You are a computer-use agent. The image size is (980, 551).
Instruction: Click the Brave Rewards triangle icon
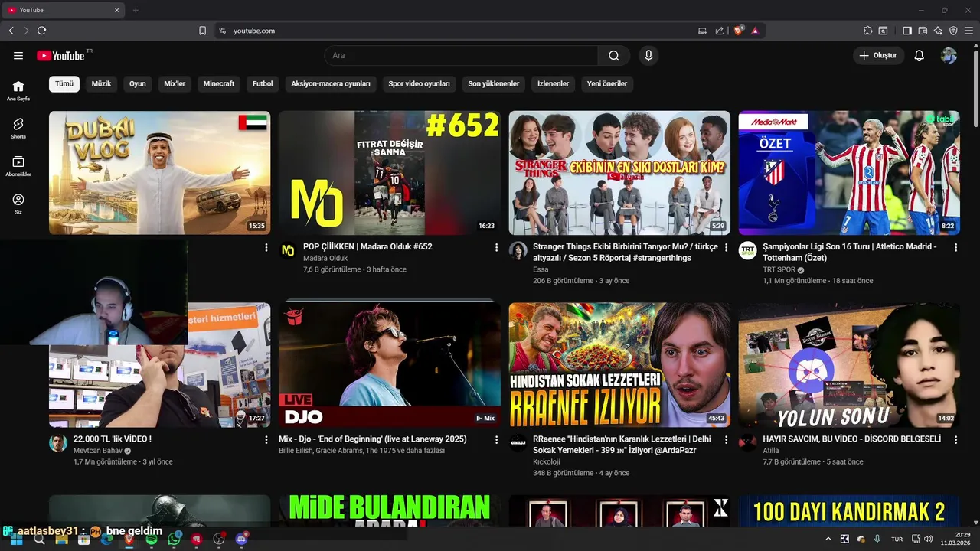pos(755,31)
